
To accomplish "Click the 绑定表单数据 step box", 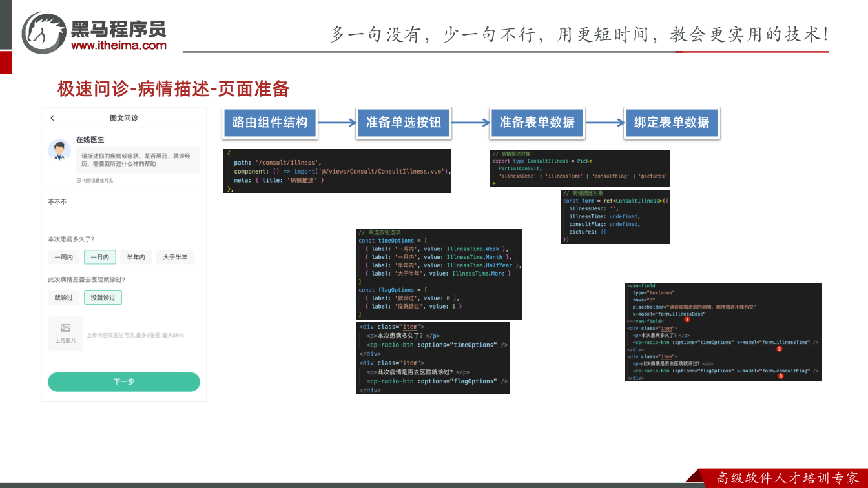I will coord(672,123).
